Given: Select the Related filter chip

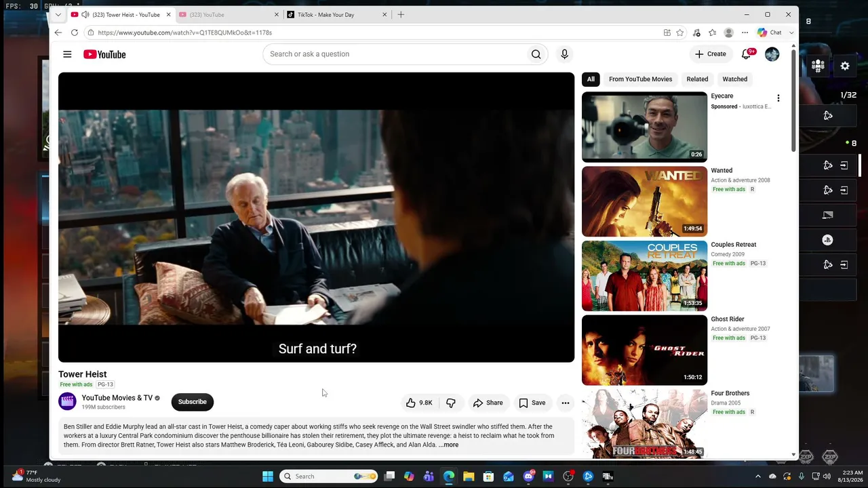Looking at the screenshot, I should [697, 79].
